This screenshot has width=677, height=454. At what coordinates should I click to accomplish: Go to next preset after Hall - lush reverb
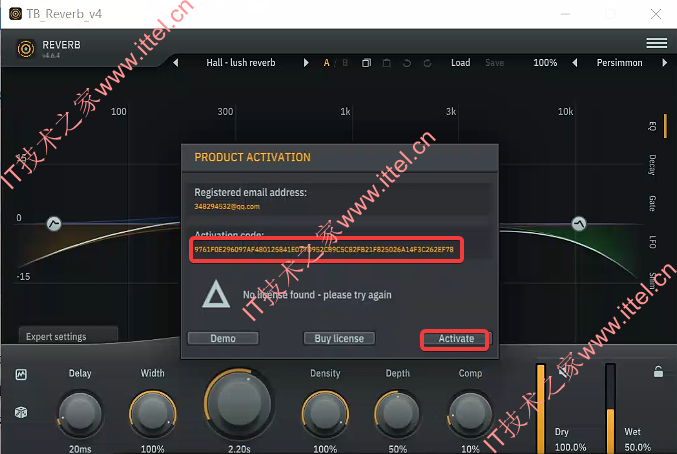pyautogui.click(x=306, y=63)
